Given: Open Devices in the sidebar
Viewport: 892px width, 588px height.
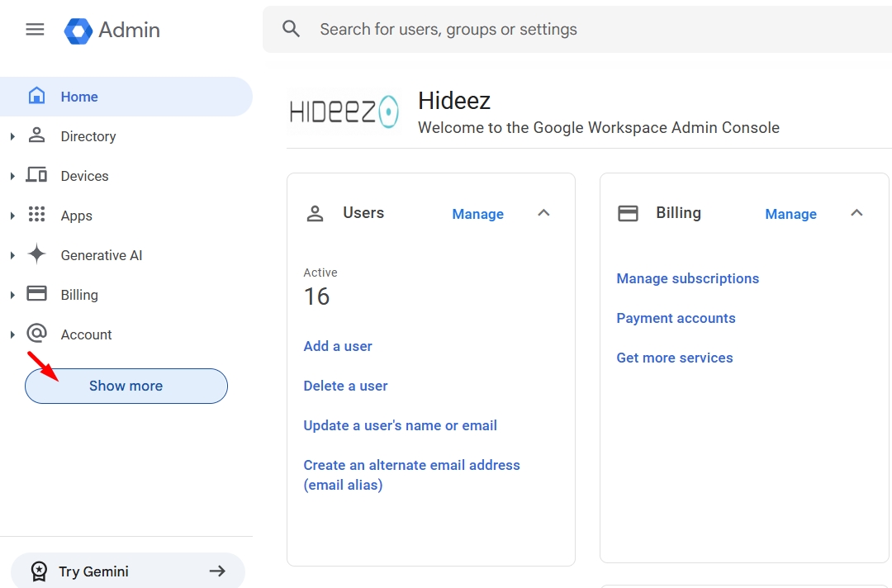Looking at the screenshot, I should click(x=85, y=176).
